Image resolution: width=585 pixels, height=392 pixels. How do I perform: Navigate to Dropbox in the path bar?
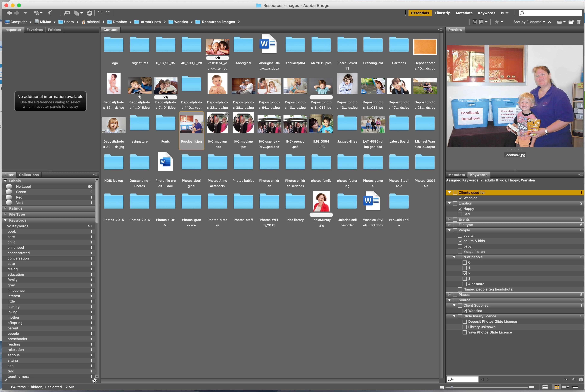tap(120, 22)
